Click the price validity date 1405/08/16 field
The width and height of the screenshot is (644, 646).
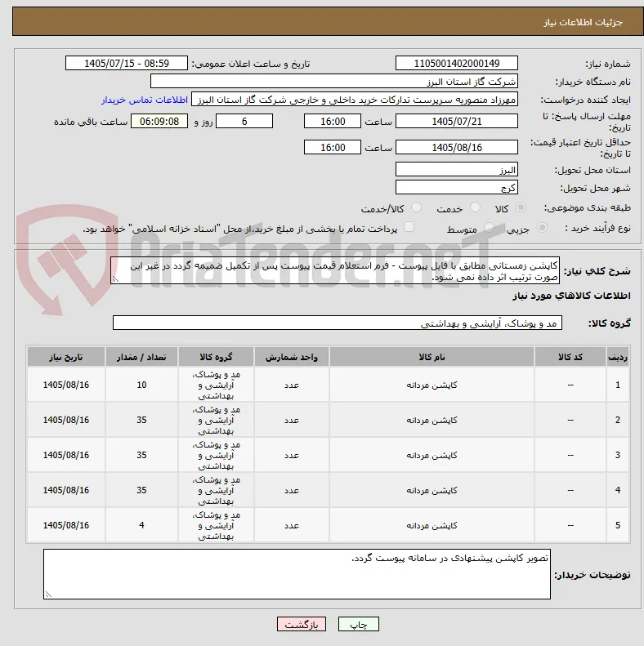coord(456,147)
